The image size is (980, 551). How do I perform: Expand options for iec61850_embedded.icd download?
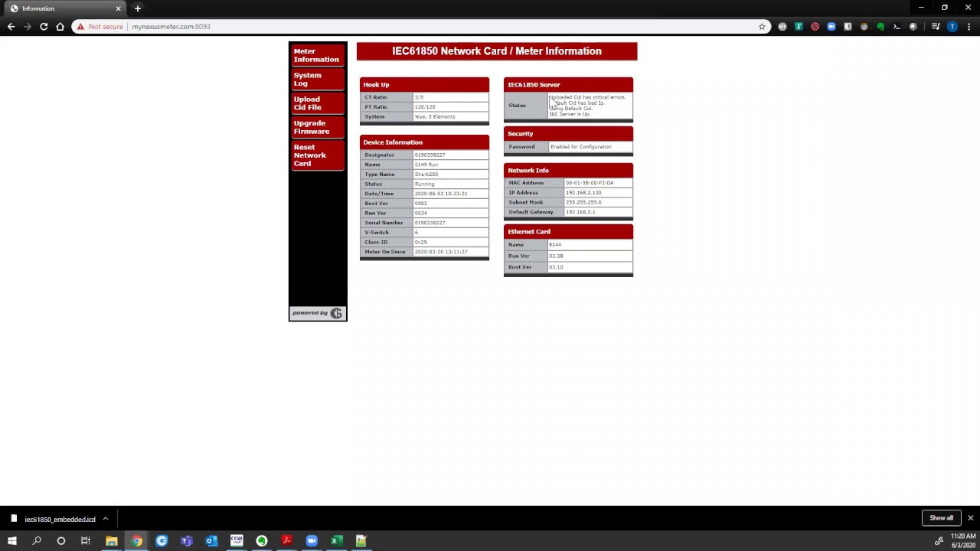point(106,519)
